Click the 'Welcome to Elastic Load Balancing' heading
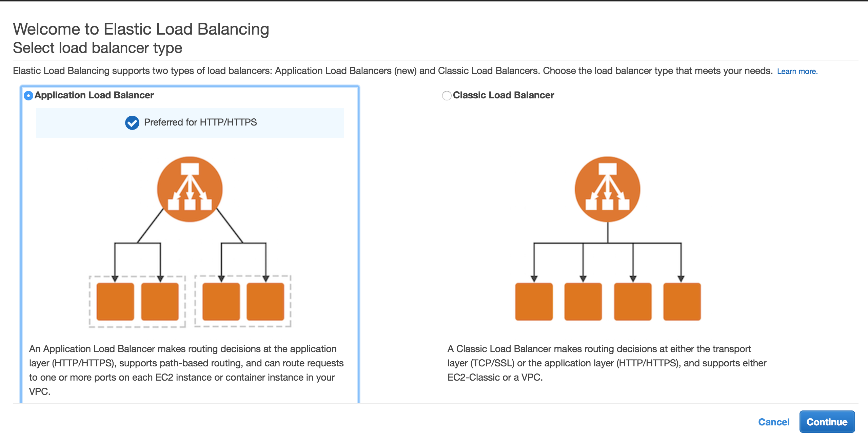This screenshot has width=868, height=441. tap(141, 29)
